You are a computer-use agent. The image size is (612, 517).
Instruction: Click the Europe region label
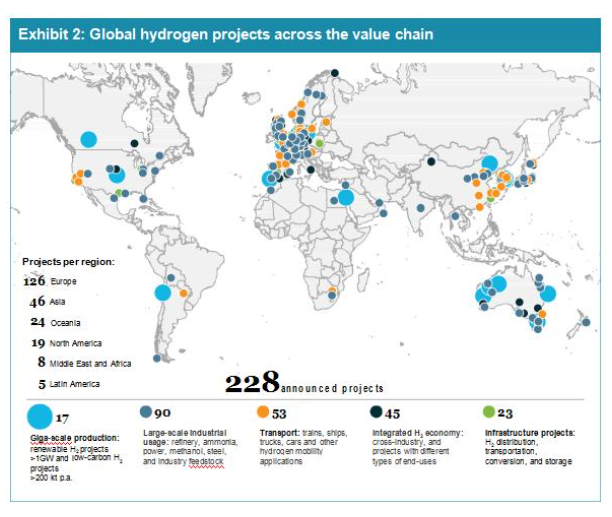click(x=63, y=282)
